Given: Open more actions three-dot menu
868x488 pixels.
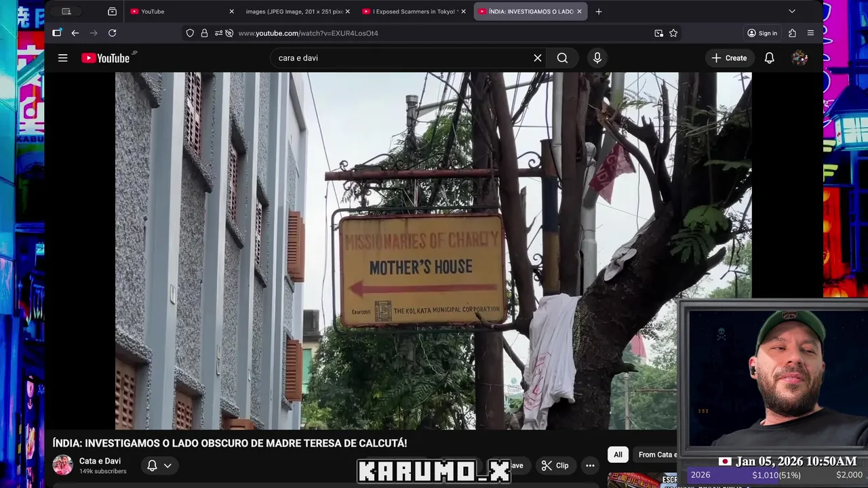Looking at the screenshot, I should [590, 466].
